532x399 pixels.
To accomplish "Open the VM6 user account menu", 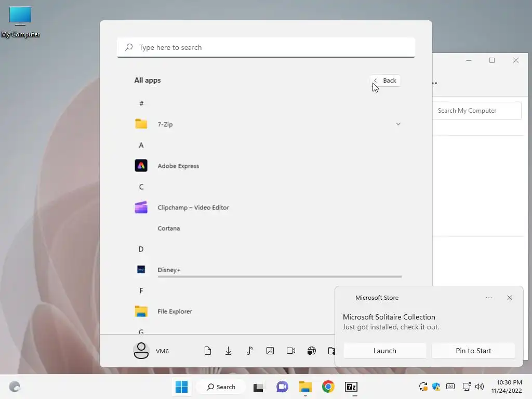I will (x=151, y=351).
